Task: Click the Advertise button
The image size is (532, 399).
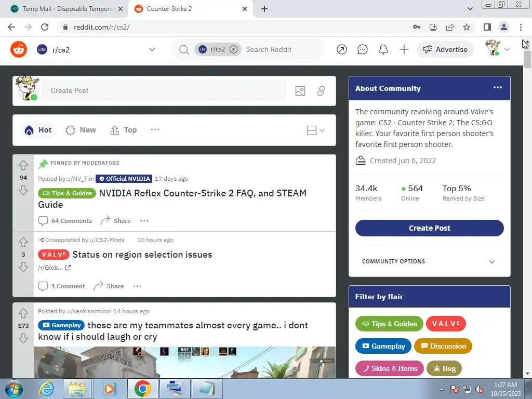Action: [x=445, y=49]
